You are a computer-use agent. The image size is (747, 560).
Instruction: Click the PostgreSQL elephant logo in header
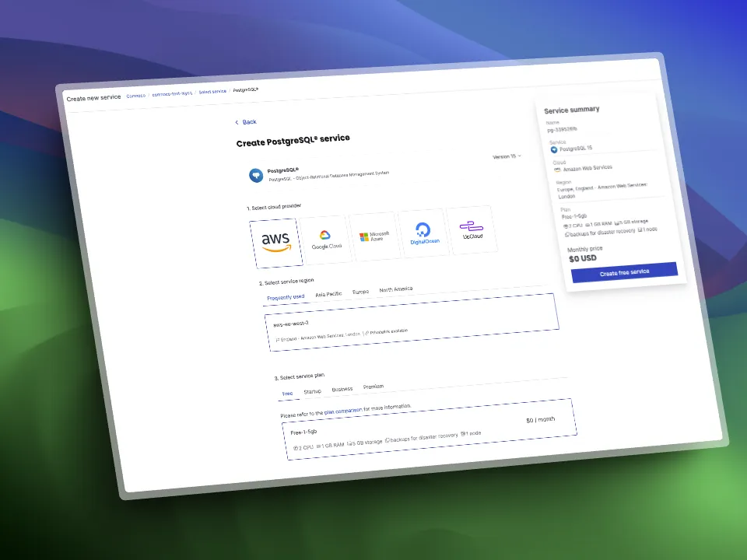pos(256,176)
